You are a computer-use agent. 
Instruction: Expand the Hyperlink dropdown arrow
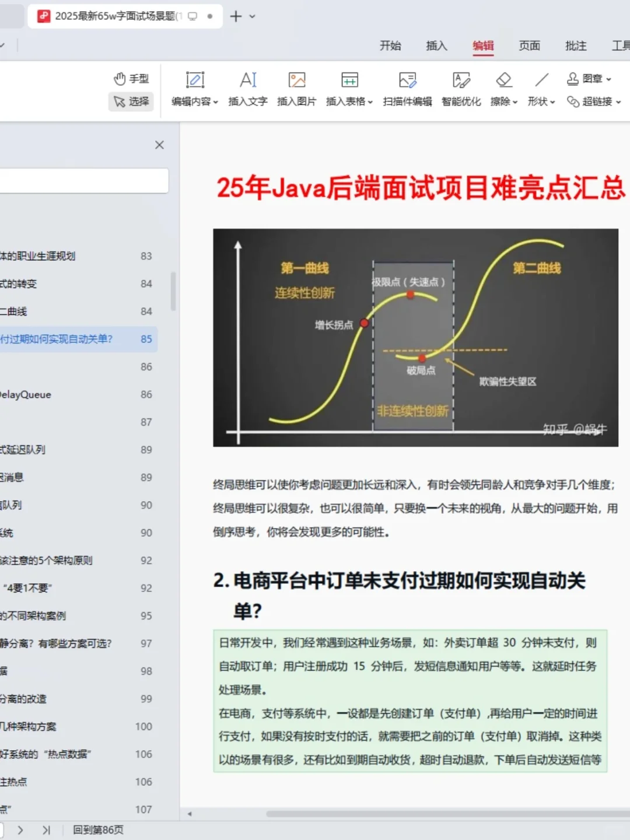618,102
